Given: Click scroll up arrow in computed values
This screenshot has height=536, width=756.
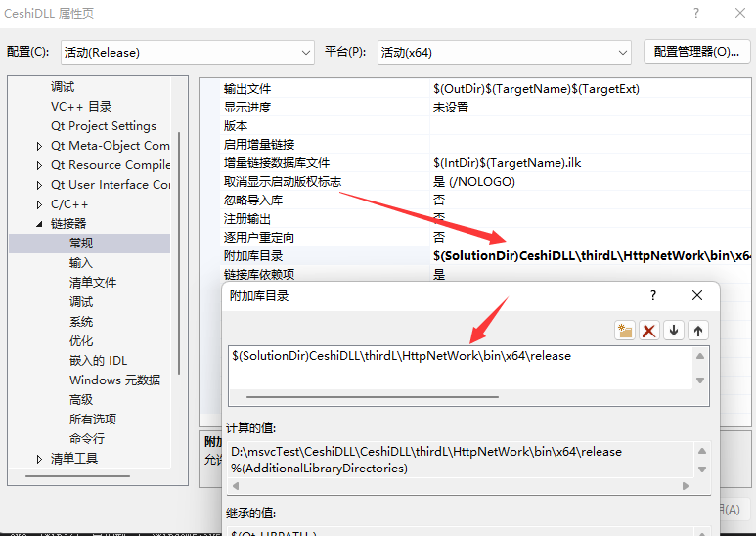Looking at the screenshot, I should coord(702,451).
